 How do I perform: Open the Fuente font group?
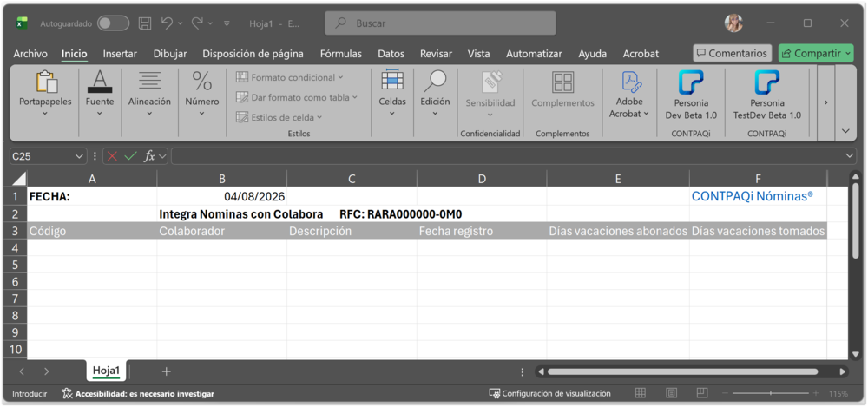[100, 93]
